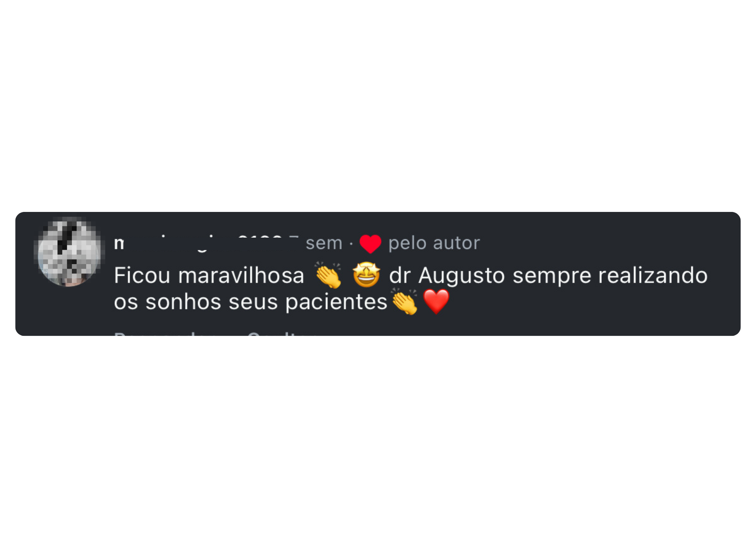Click the name 'dr Augusto' in comment
The height and width of the screenshot is (547, 756).
click(x=447, y=275)
